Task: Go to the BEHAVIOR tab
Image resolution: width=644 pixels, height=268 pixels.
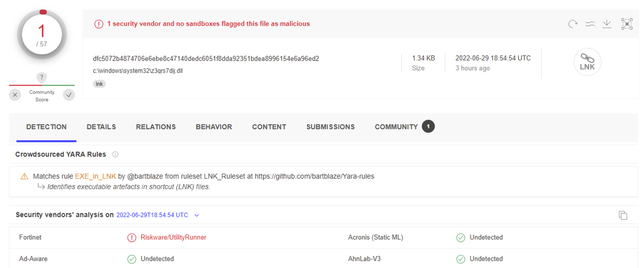Action: [x=214, y=127]
